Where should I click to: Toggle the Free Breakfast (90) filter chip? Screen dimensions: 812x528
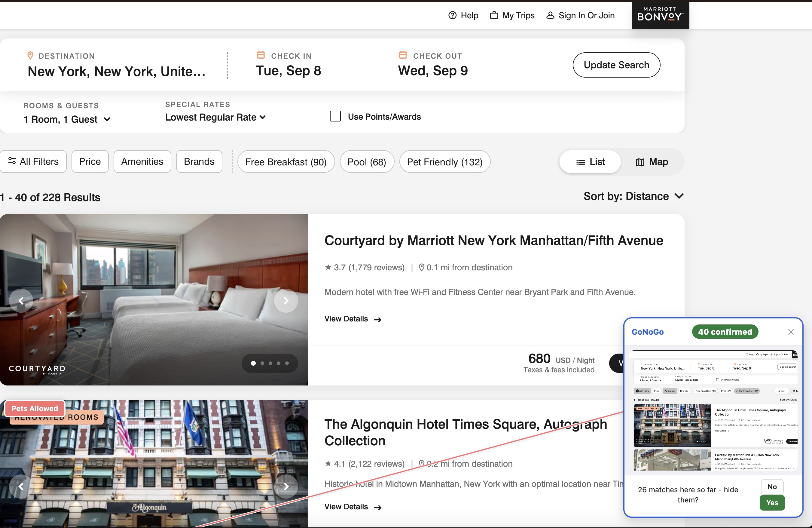point(286,162)
